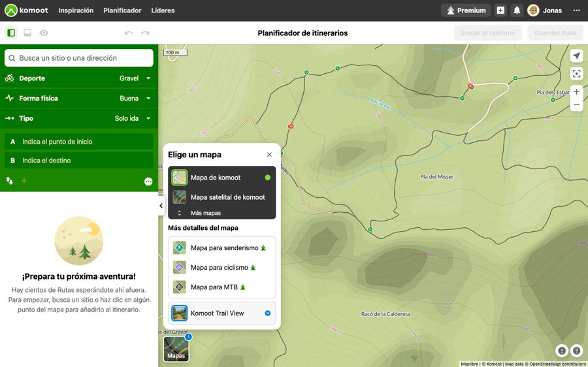Toggle the bottom panel layout icon
Viewport: 588px width, 367px height.
click(27, 33)
